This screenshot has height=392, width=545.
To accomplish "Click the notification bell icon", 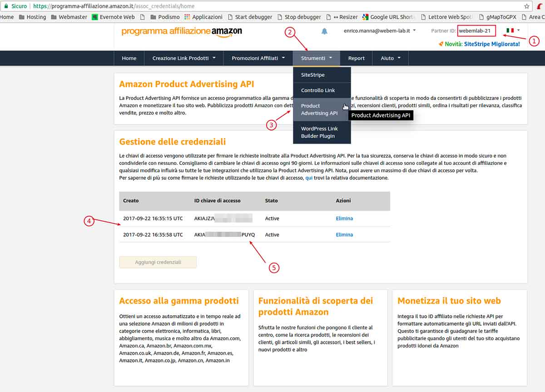I will pyautogui.click(x=324, y=31).
